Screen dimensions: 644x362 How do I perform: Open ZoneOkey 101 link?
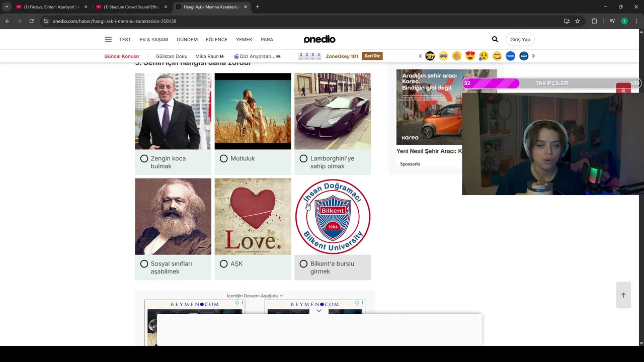342,56
